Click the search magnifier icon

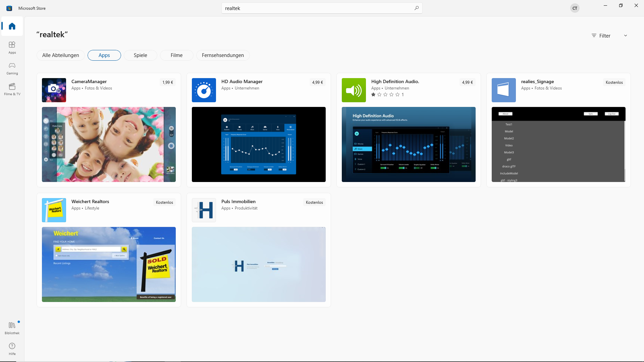417,8
